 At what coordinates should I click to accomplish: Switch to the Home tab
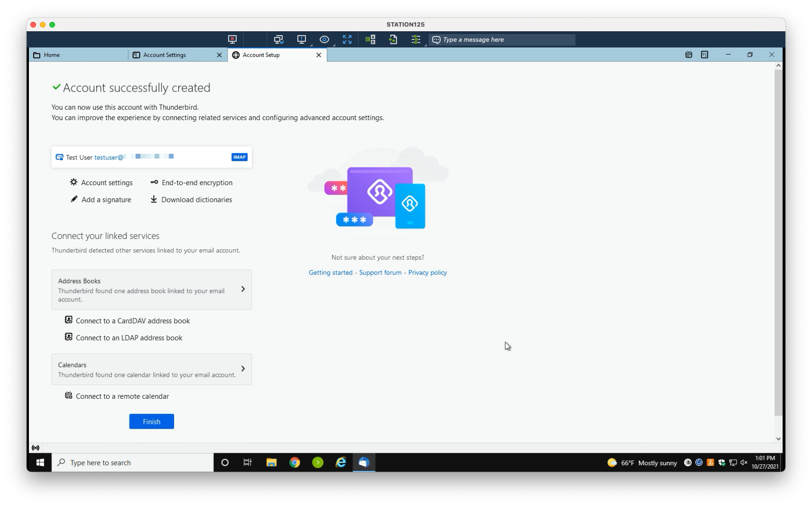click(78, 55)
